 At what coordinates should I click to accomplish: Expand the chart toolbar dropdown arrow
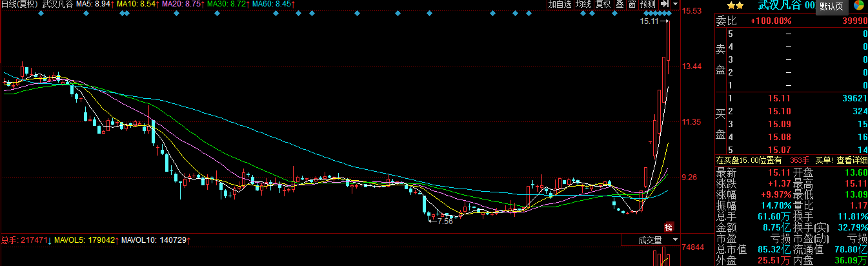[x=675, y=5]
